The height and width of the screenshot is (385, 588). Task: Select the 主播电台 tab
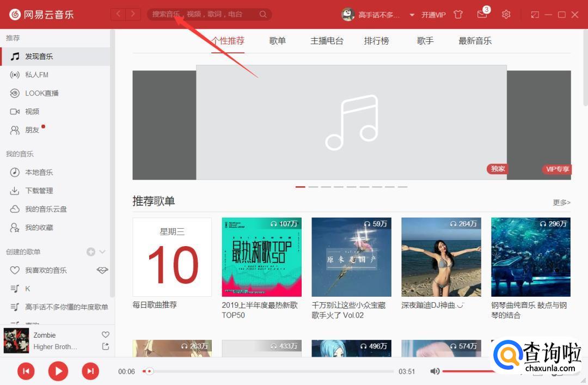(x=327, y=40)
